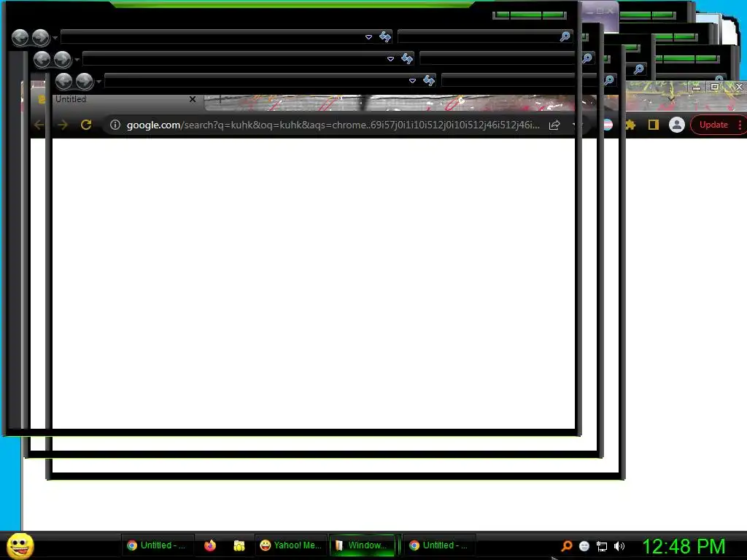
Task: Click Chrome's forward arrow
Action: 63,125
